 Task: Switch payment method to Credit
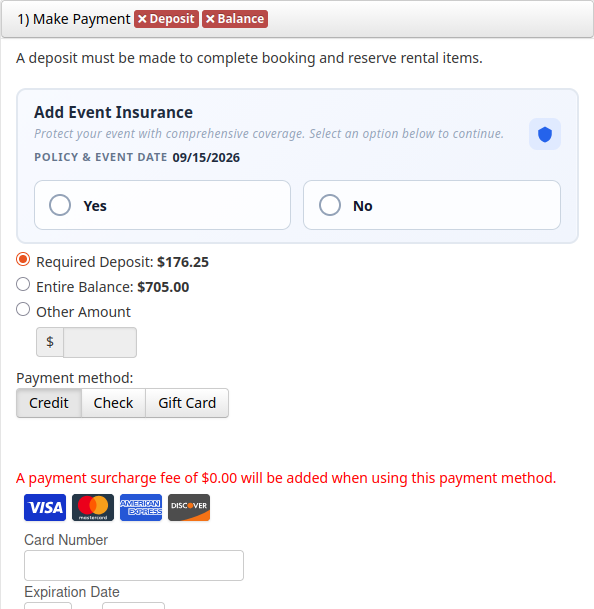pyautogui.click(x=49, y=403)
